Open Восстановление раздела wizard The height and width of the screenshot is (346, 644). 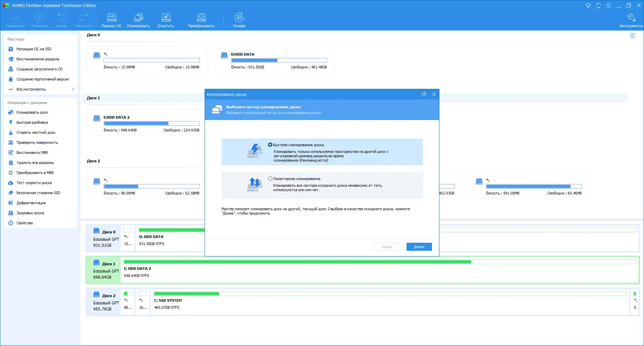[x=38, y=59]
